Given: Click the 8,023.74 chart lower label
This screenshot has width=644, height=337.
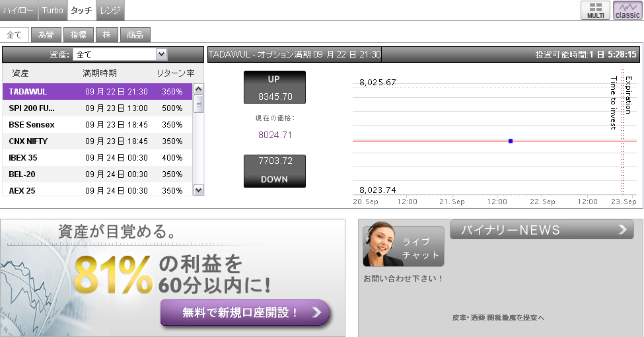Looking at the screenshot, I should tap(377, 190).
